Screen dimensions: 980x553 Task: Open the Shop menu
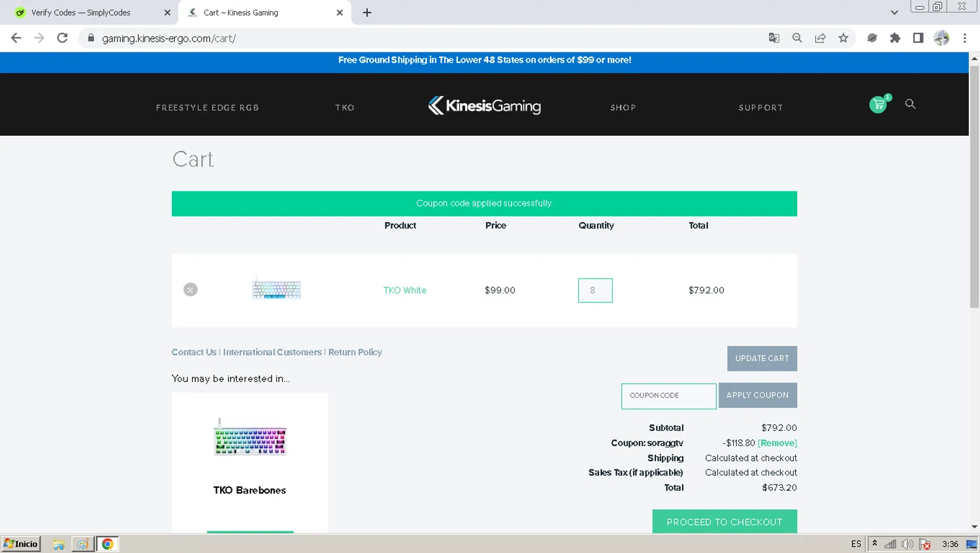[623, 108]
